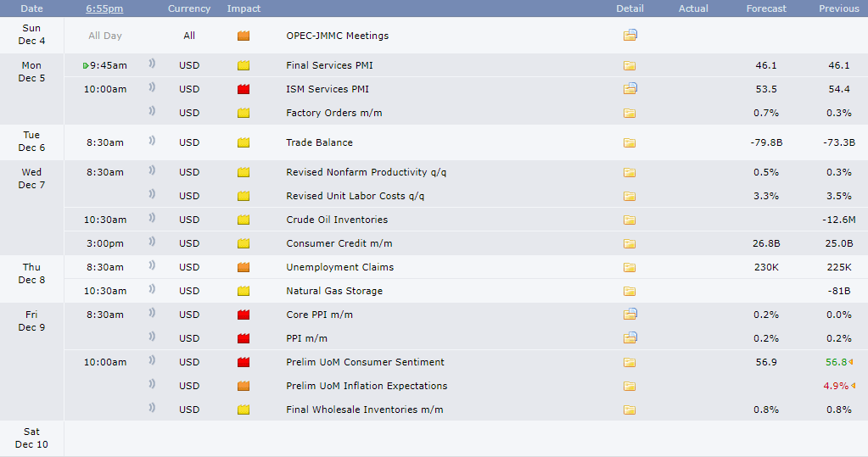Click orange impact icon for OPEC-JMMC Meetings

(x=244, y=36)
